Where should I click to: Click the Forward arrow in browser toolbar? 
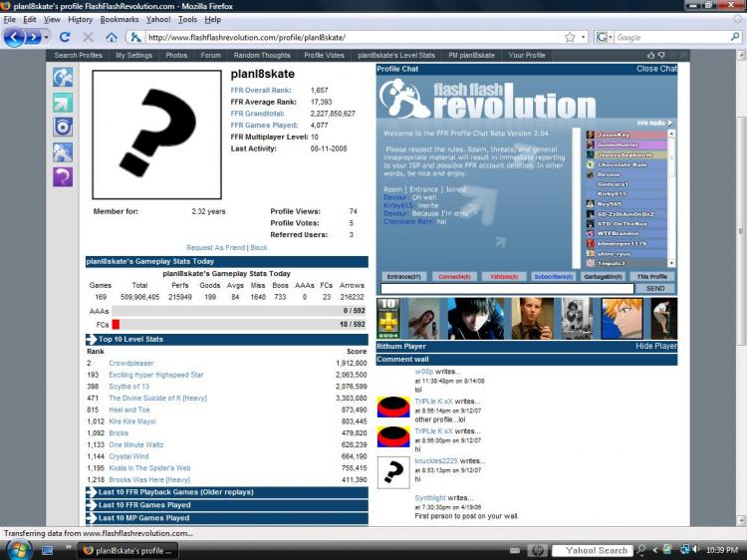(32, 37)
